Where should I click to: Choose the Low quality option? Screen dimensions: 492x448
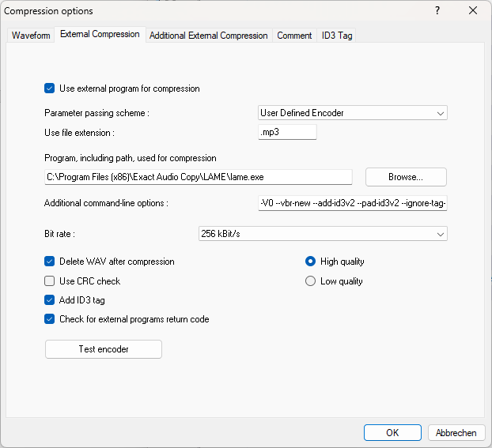click(x=311, y=281)
